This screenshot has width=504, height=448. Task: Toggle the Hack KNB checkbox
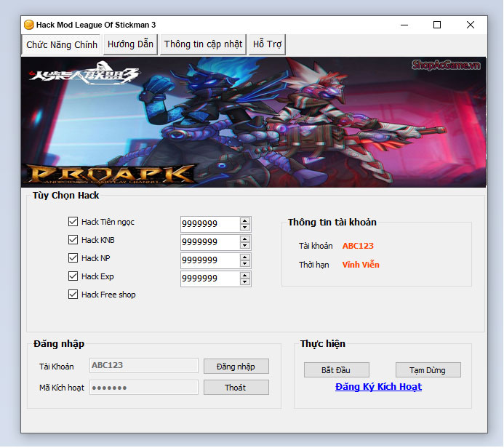click(x=73, y=240)
